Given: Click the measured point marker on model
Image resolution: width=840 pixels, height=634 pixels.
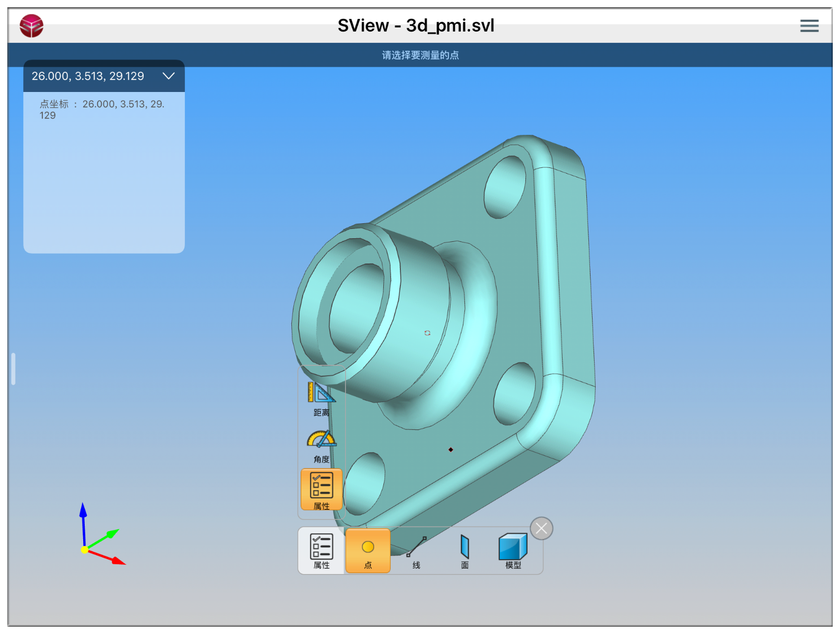Looking at the screenshot, I should click(450, 450).
